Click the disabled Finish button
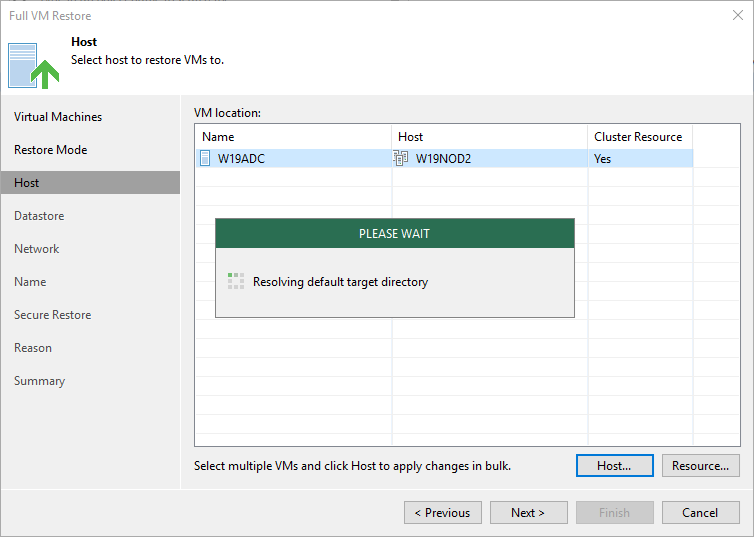This screenshot has height=537, width=754. pos(615,512)
